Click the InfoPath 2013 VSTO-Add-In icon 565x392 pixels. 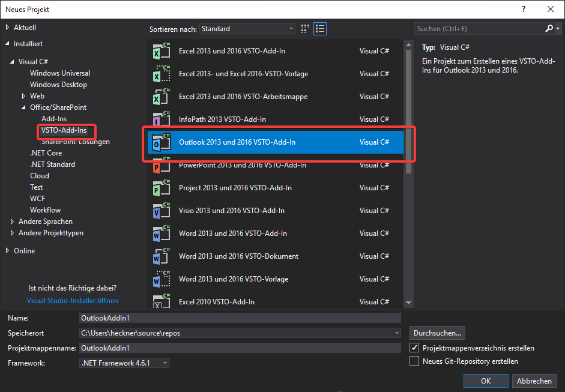pyautogui.click(x=161, y=119)
